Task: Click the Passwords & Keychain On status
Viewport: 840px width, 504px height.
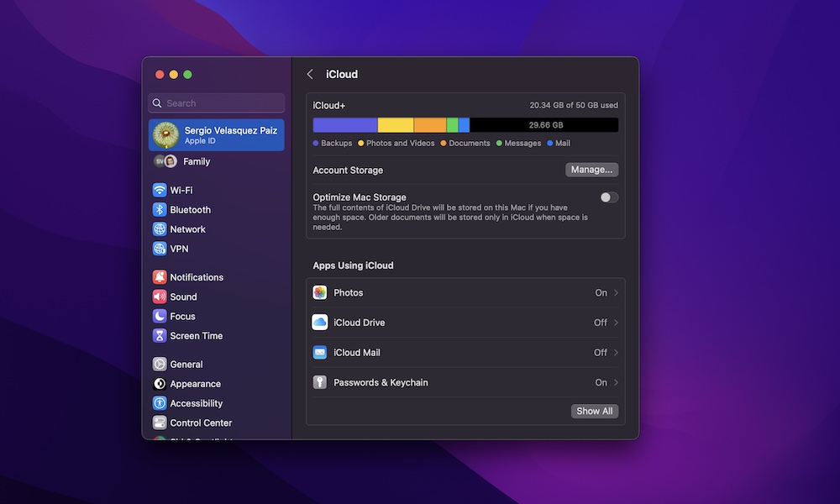Action: [601, 382]
